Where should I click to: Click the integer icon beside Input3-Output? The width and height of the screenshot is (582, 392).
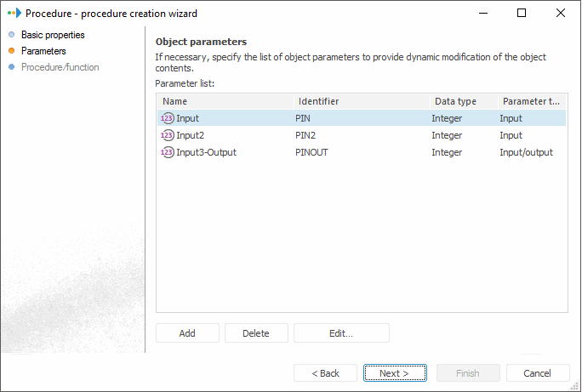(x=168, y=152)
